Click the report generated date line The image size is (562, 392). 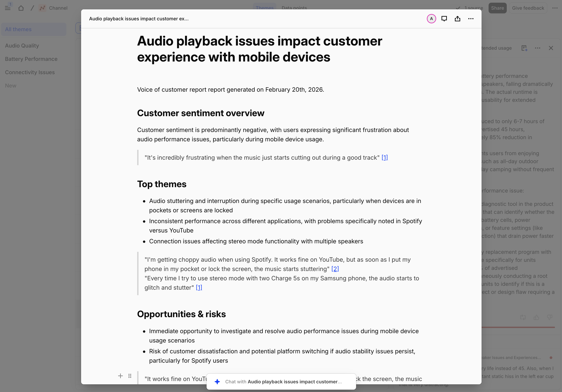(x=231, y=89)
